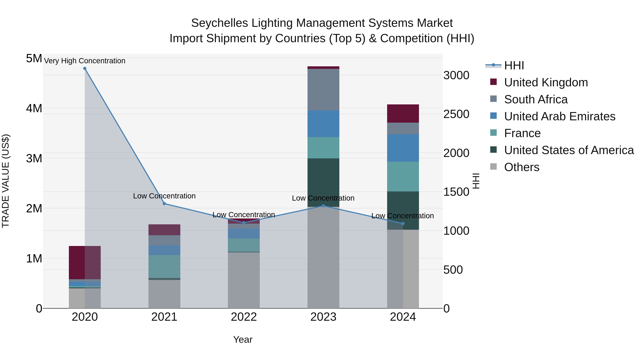The height and width of the screenshot is (362, 644).
Task: Click the 5M trade value tick label
Action: pyautogui.click(x=34, y=58)
